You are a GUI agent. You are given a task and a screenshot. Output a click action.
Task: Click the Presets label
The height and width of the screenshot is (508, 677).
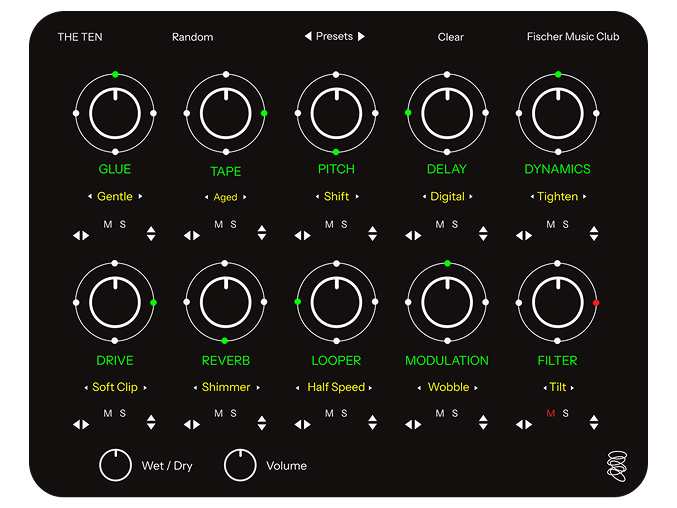(334, 36)
